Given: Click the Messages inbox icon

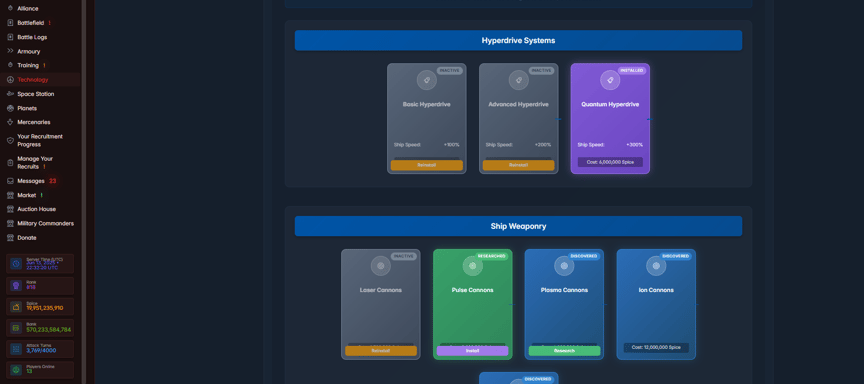Looking at the screenshot, I should (x=10, y=181).
